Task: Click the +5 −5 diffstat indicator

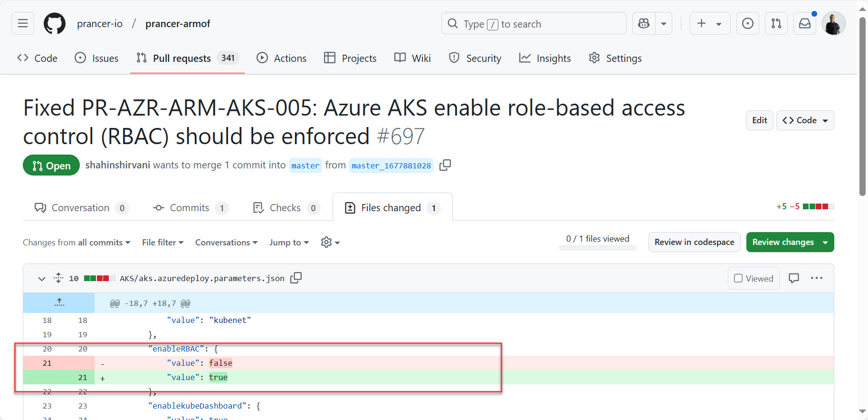Action: click(x=805, y=206)
